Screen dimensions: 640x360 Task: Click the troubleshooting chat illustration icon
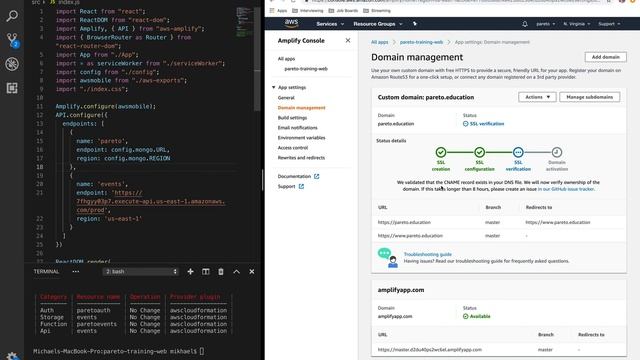(387, 258)
